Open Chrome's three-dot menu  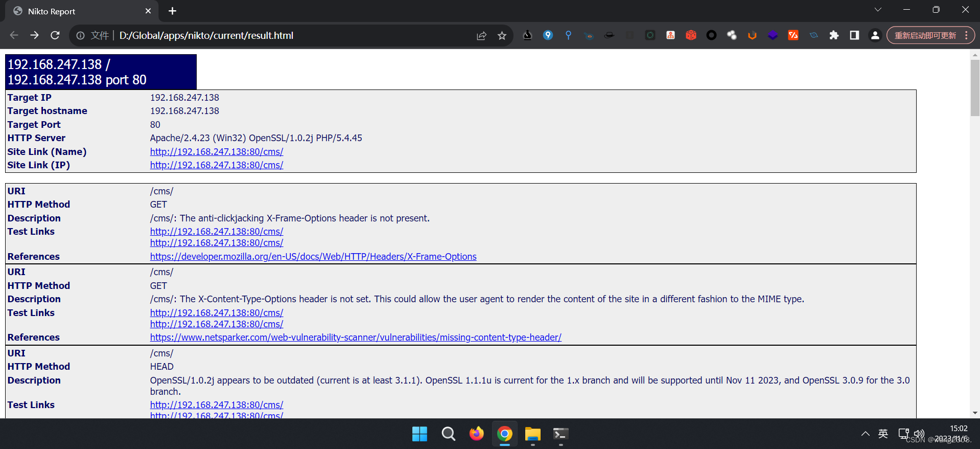(x=966, y=35)
